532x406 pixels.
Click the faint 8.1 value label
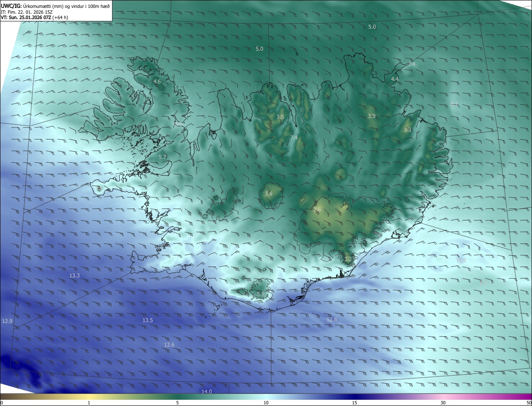click(x=454, y=104)
